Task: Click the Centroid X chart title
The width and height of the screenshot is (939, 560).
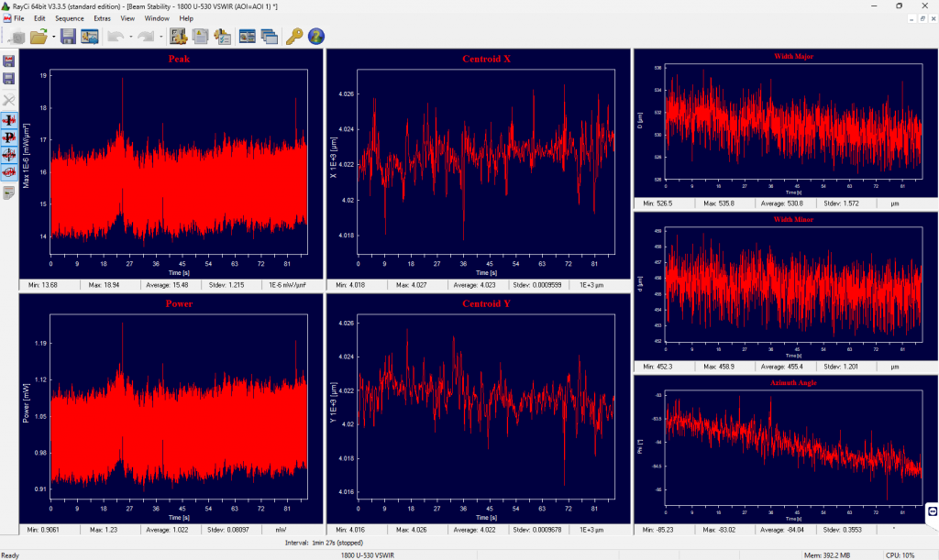Action: (486, 59)
